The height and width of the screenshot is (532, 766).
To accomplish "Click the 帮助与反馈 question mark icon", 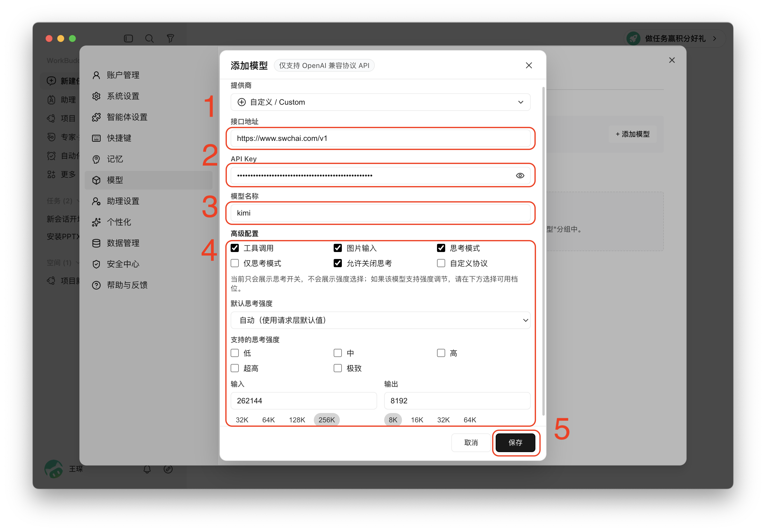I will coord(96,285).
